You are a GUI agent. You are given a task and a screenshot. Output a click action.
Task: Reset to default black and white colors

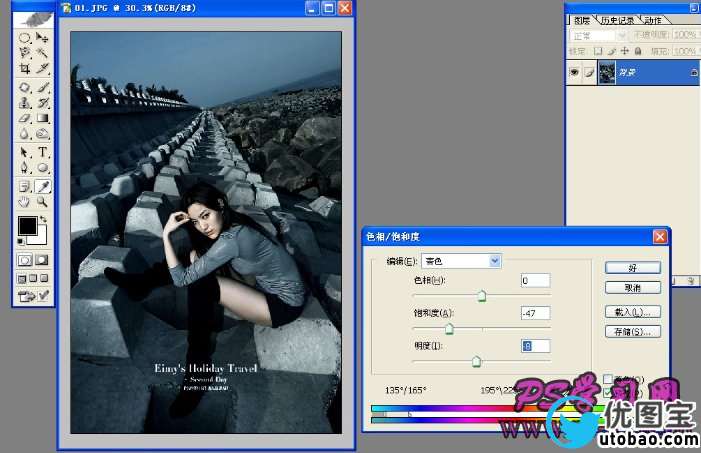[21, 241]
